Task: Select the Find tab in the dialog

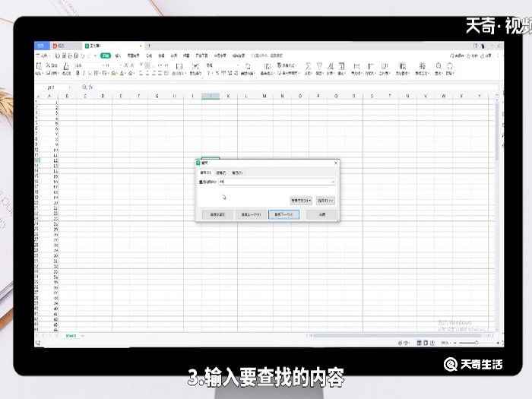Action: coord(206,173)
